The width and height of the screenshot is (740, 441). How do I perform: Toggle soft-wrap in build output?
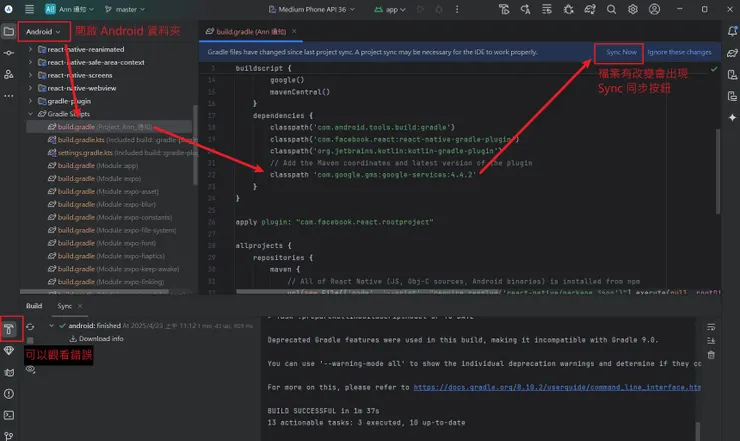(711, 327)
